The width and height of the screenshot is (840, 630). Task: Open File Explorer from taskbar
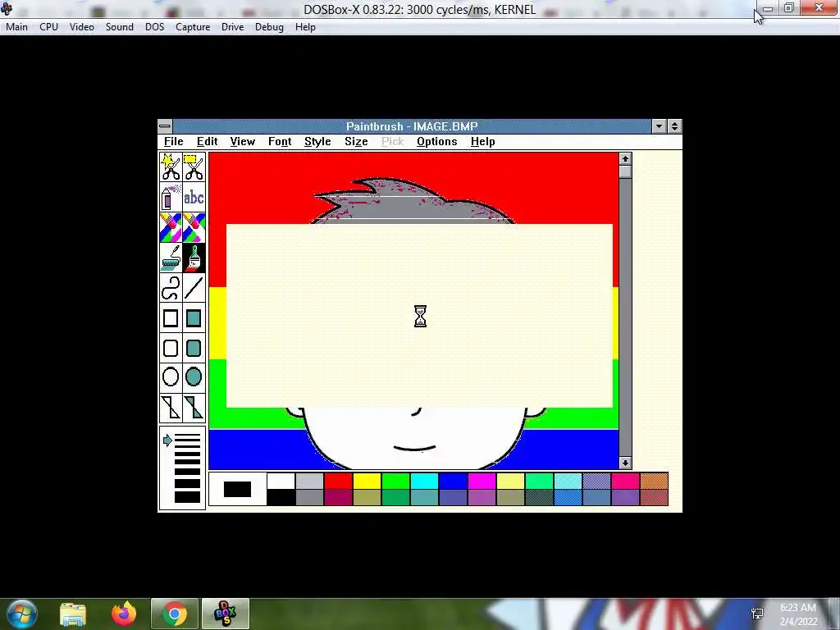(x=73, y=614)
